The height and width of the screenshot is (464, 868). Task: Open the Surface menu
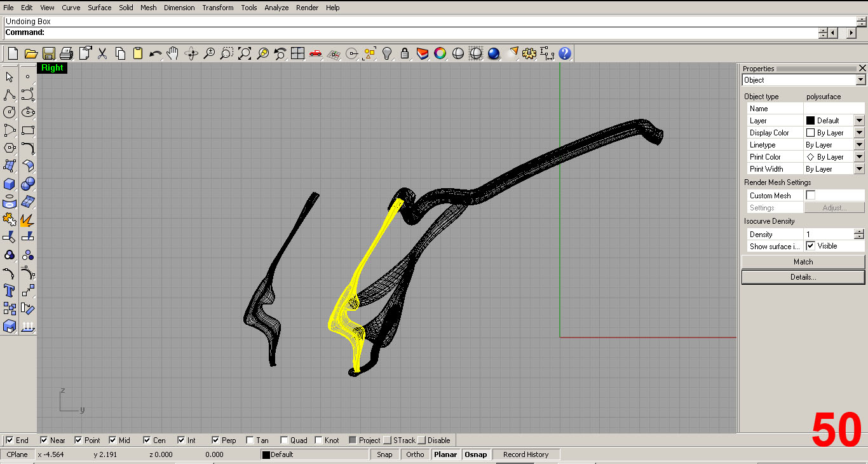[100, 8]
